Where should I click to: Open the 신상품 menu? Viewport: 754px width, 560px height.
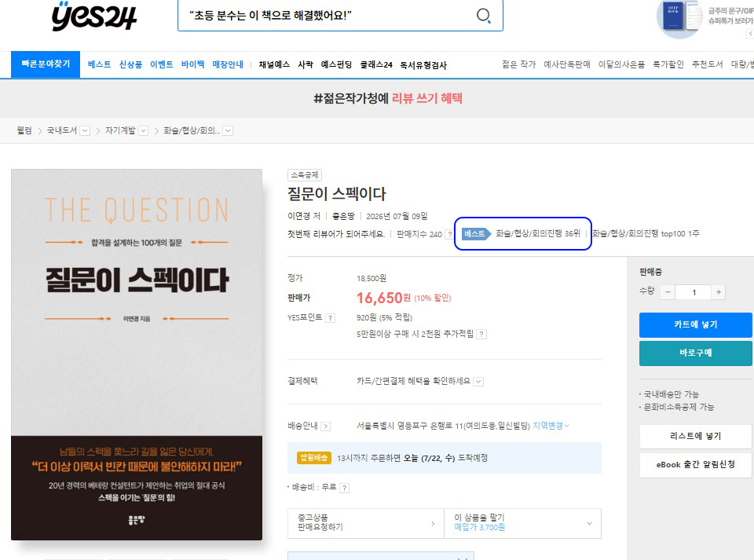[x=130, y=64]
